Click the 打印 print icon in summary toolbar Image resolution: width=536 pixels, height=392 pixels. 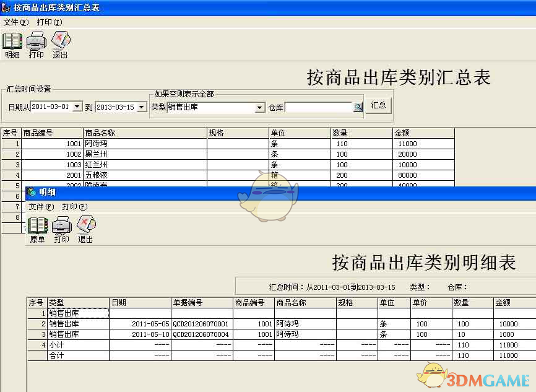click(36, 42)
